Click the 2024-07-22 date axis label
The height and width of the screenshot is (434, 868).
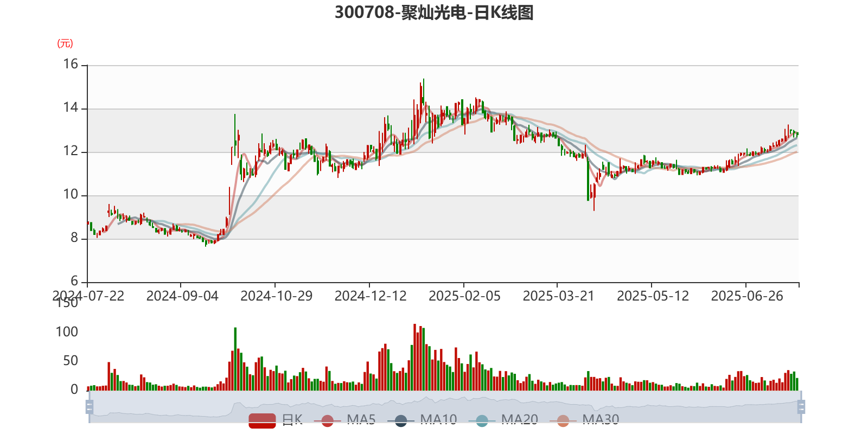tap(88, 296)
